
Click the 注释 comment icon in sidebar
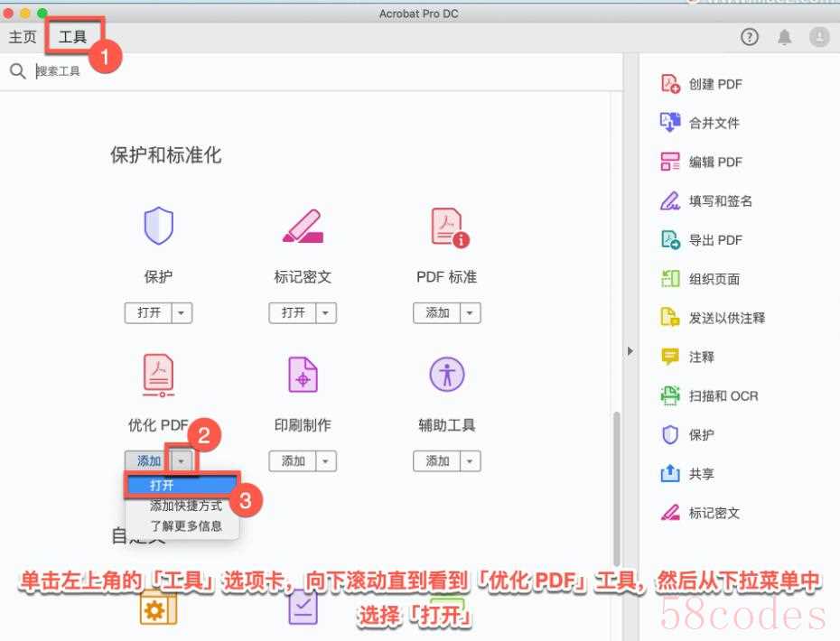point(670,357)
